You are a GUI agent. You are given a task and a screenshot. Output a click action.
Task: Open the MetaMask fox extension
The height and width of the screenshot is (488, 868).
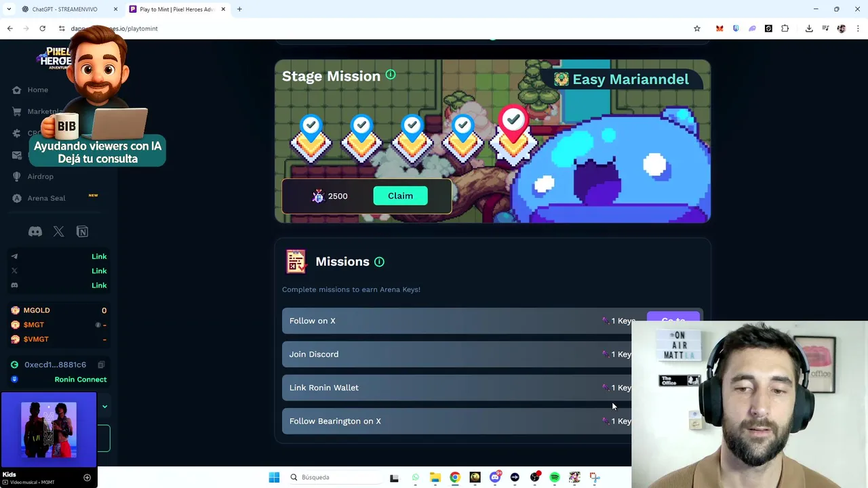click(x=719, y=28)
